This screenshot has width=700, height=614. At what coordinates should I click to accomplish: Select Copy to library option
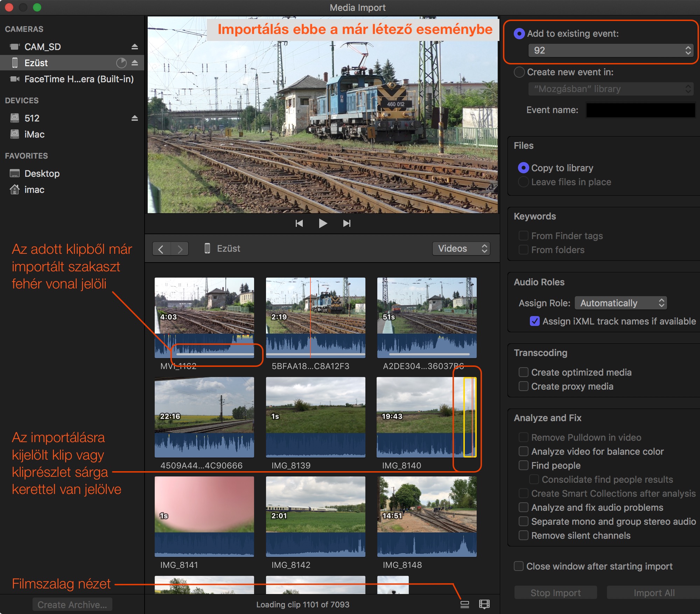[523, 168]
